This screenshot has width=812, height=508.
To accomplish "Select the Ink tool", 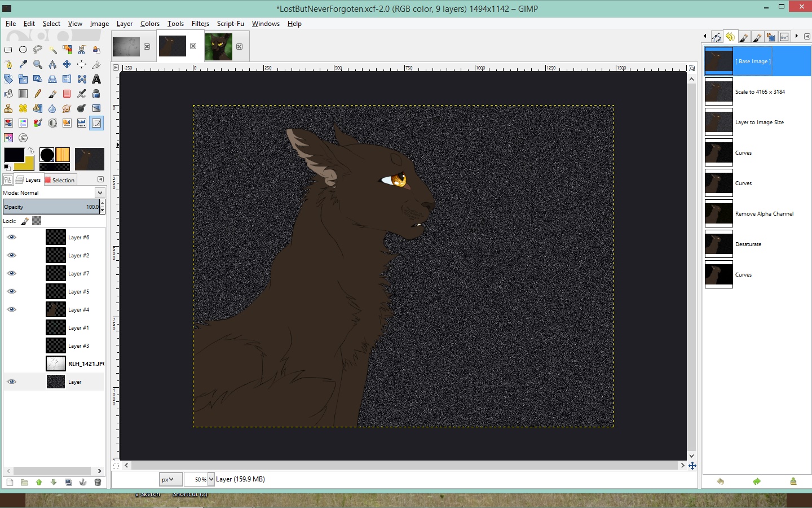I will click(96, 94).
